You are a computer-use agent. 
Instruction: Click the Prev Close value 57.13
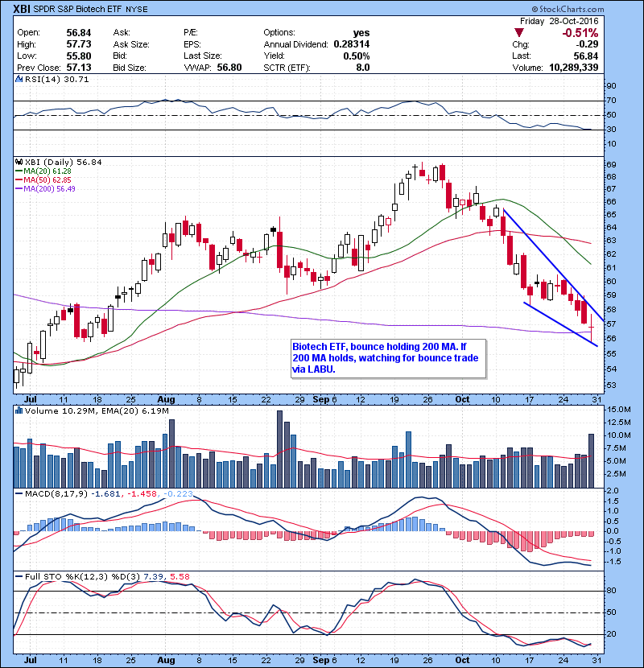tap(79, 68)
